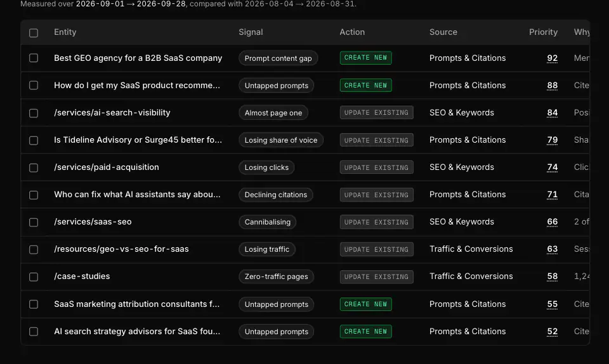
Task: Click the Losing clicks signal tag
Action: (x=266, y=167)
